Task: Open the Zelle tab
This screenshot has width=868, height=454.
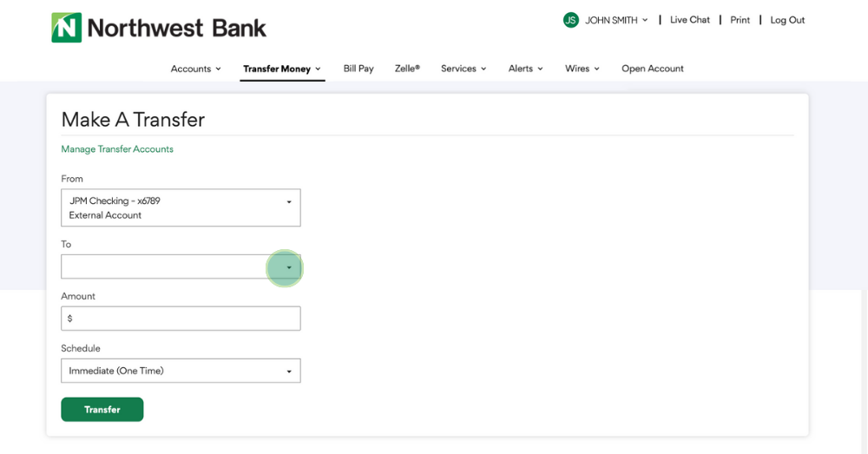Action: coord(407,69)
